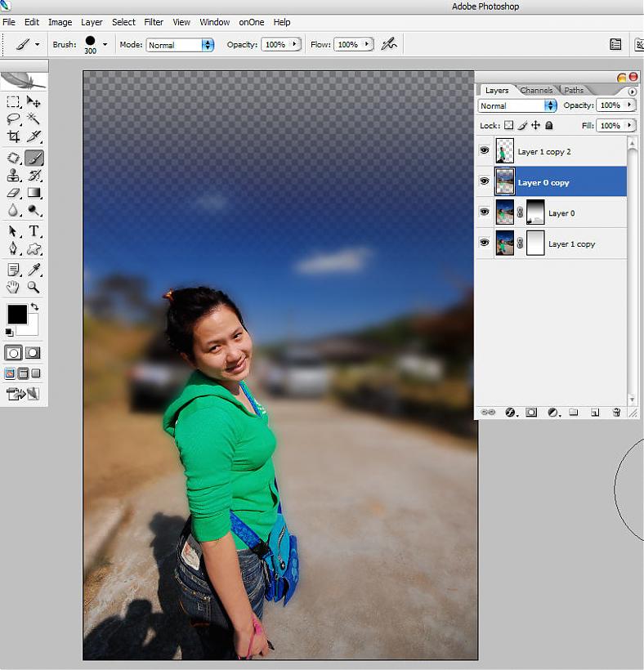Select the Path Selection tool
Viewport: 644px width, 670px height.
[13, 231]
